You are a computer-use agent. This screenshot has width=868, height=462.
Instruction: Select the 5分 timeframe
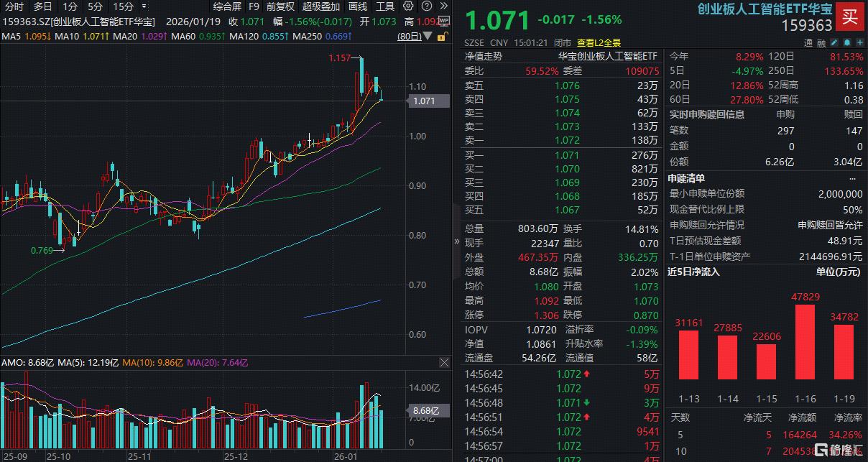click(x=96, y=6)
